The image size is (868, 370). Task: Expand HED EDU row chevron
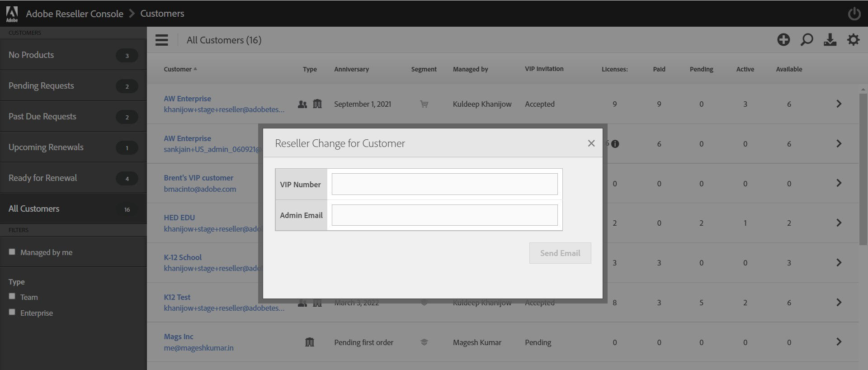click(839, 223)
